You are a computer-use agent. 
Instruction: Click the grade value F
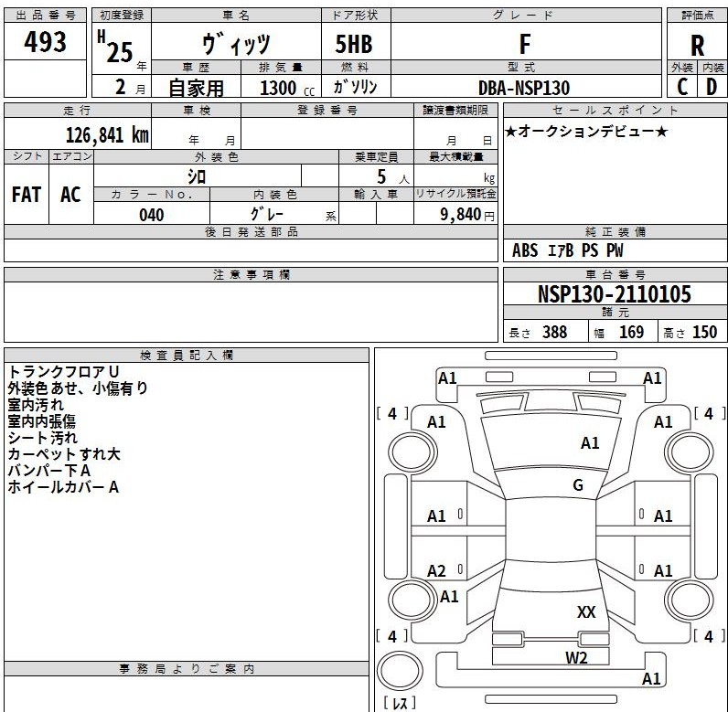click(525, 45)
